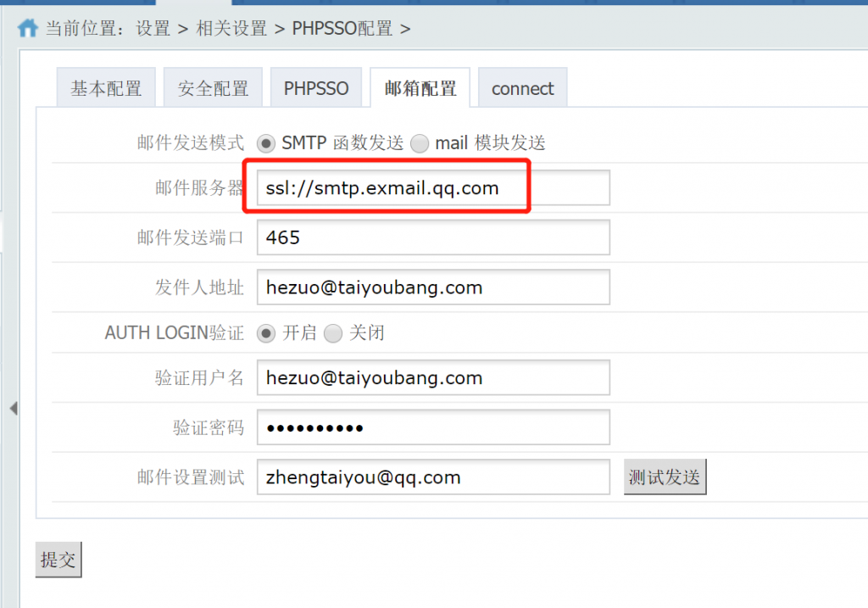
Task: Focus the 发件人地址 email field
Action: click(x=433, y=287)
